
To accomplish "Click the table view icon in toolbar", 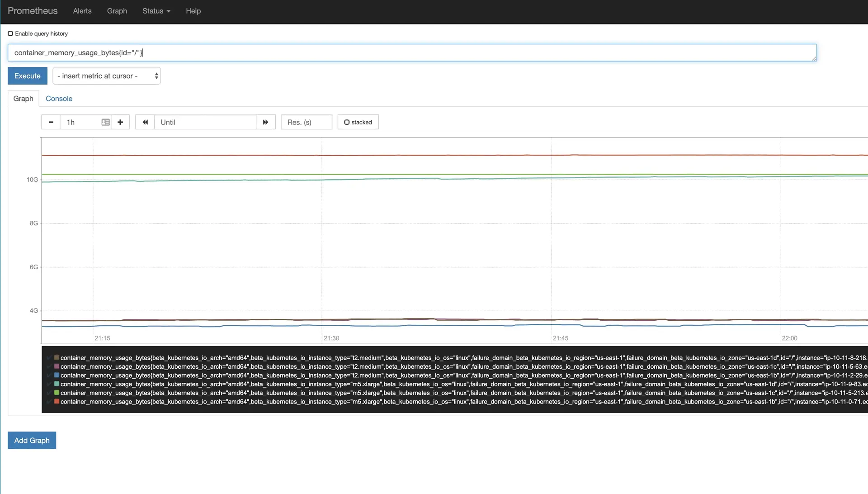I will [105, 122].
